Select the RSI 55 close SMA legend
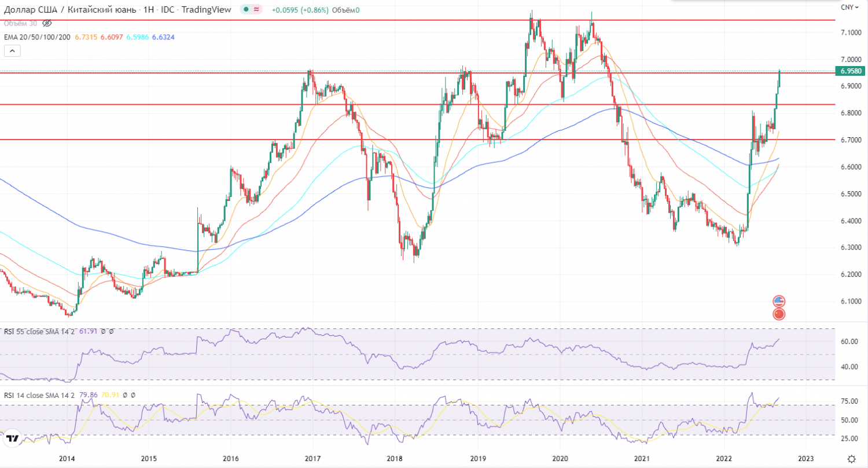This screenshot has width=868, height=468. (x=39, y=332)
